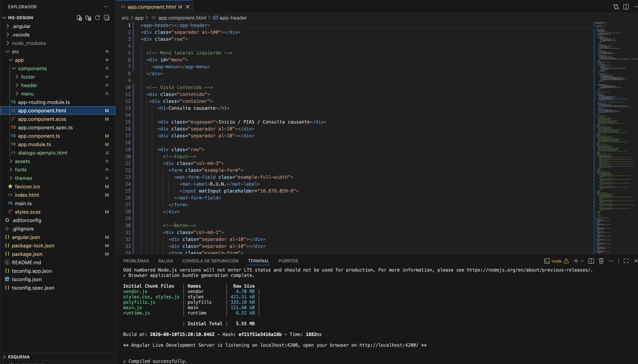This screenshot has height=364, width=638.
Task: Open app.module.ts file
Action: 57,144
